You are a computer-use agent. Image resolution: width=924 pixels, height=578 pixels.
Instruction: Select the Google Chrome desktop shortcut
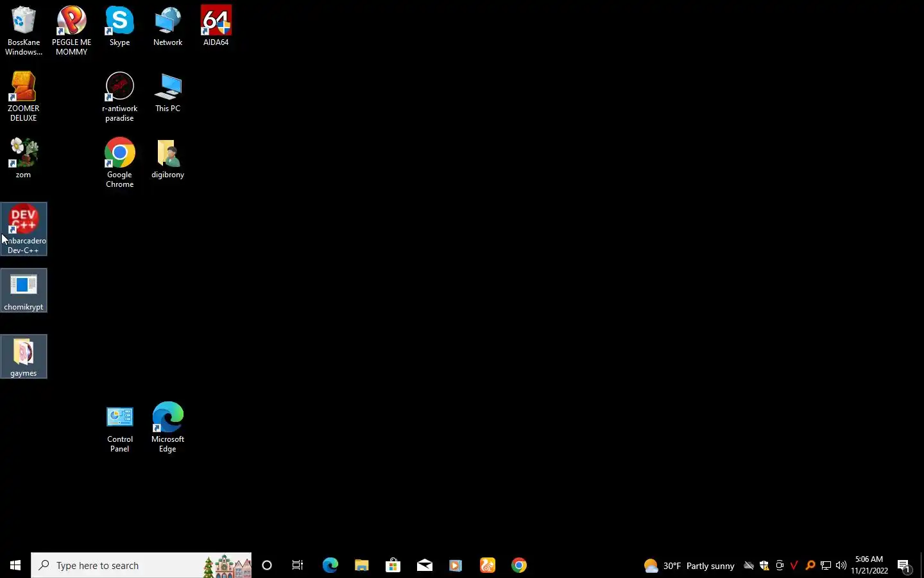pyautogui.click(x=120, y=162)
